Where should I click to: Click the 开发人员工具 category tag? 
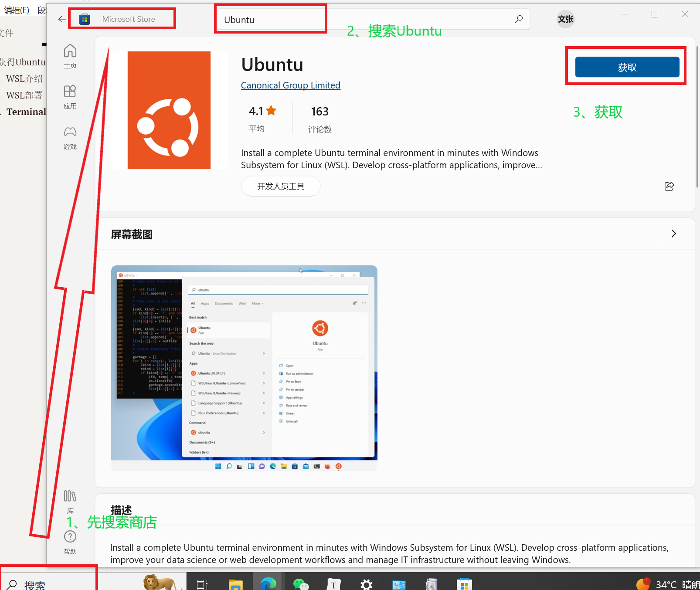tap(281, 186)
